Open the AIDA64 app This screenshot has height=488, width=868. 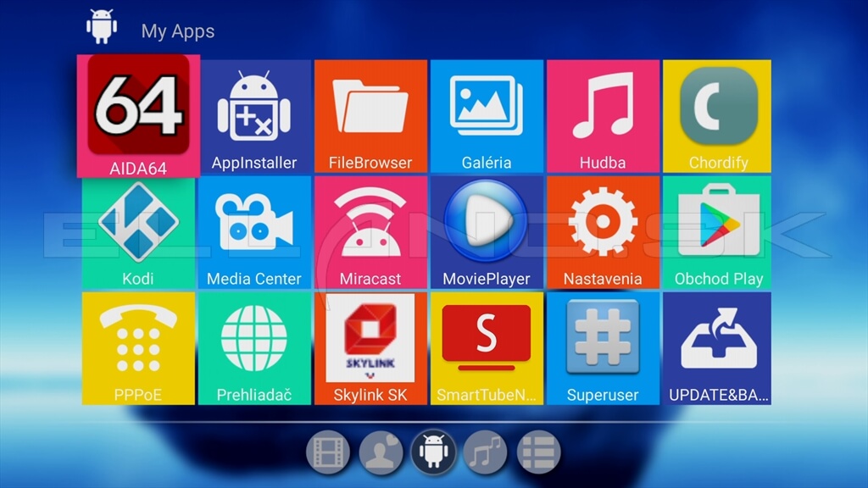[138, 116]
